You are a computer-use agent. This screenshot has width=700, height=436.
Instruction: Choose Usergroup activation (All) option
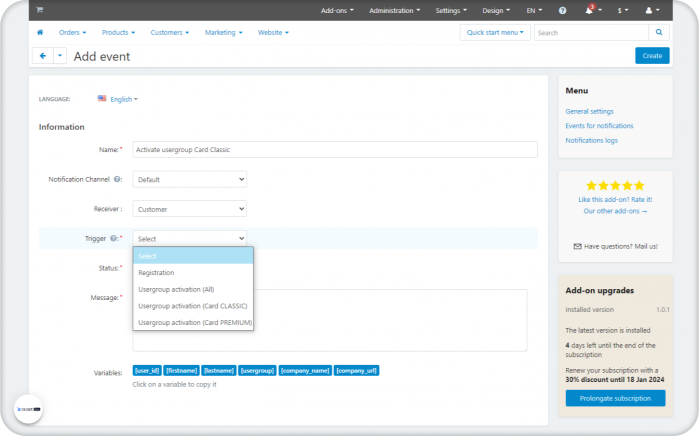point(193,289)
